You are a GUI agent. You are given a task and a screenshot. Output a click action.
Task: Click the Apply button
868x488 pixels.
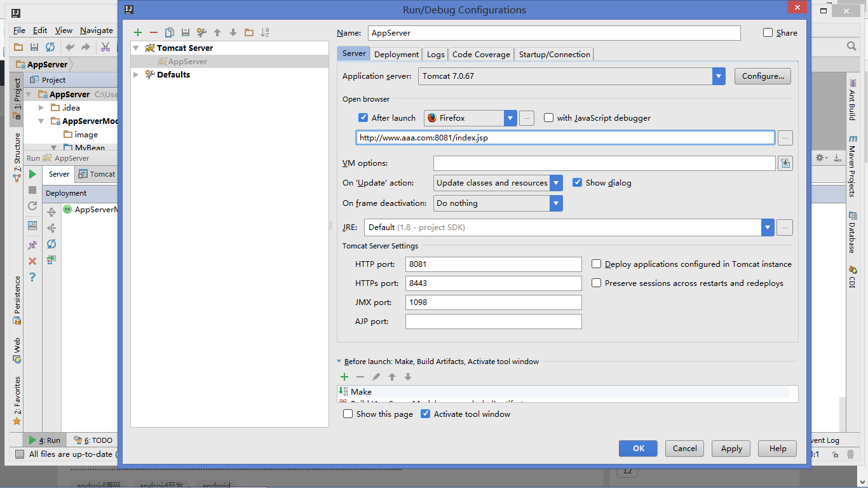click(731, 448)
